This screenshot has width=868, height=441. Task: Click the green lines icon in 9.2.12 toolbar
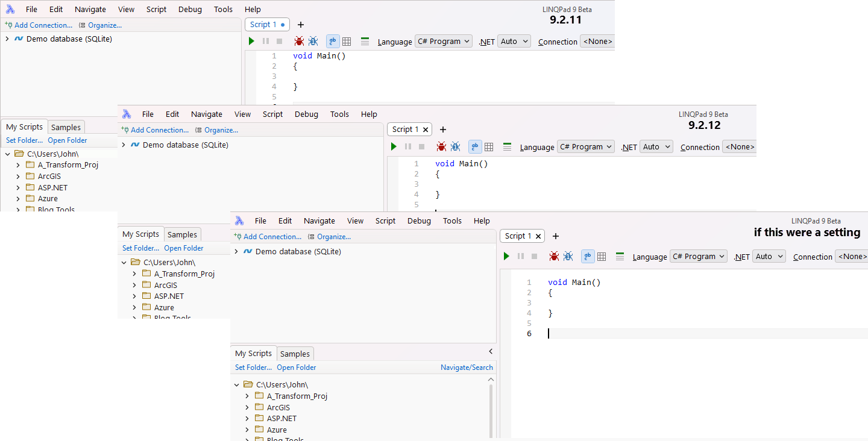[507, 146]
